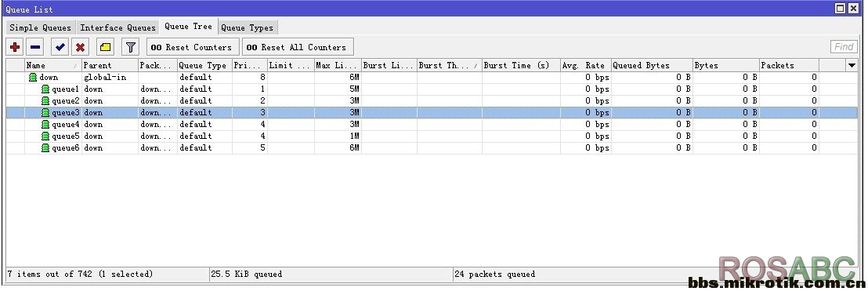Click '25.5 KiB queued' status text

(x=246, y=274)
